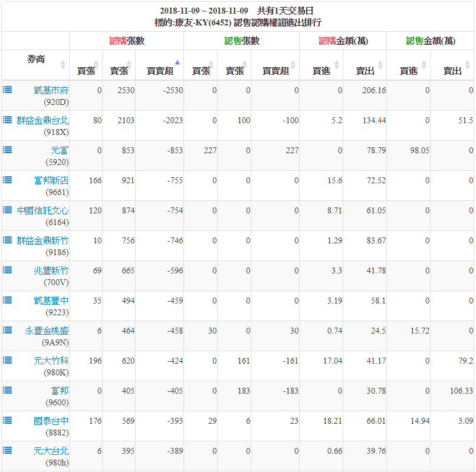Sort by 認購 買張 column
The width and height of the screenshot is (476, 472).
coord(86,70)
